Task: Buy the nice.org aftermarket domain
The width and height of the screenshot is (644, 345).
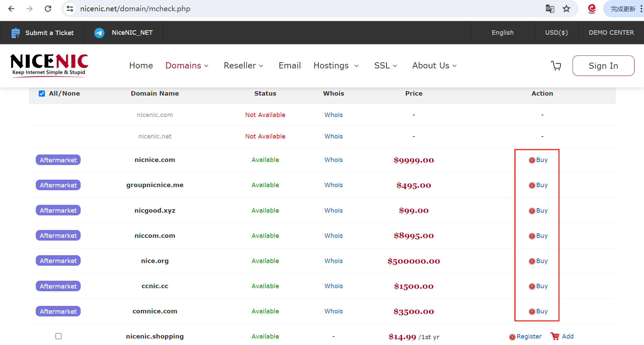Action: click(x=538, y=261)
